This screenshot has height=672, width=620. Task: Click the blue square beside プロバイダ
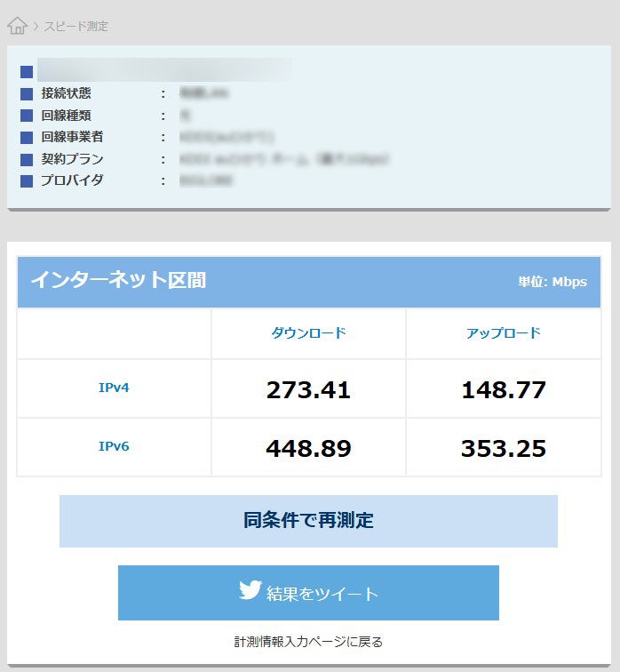click(27, 180)
